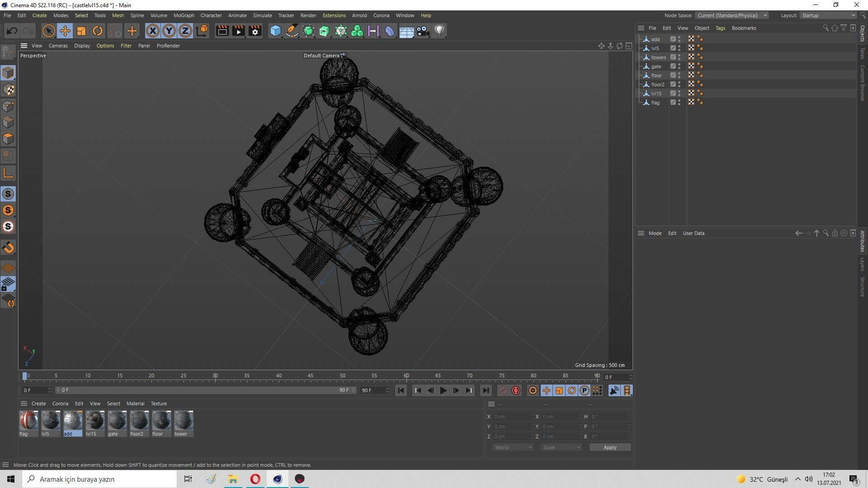Open Opera browser from taskbar
Image resolution: width=868 pixels, height=488 pixels.
pos(255,479)
